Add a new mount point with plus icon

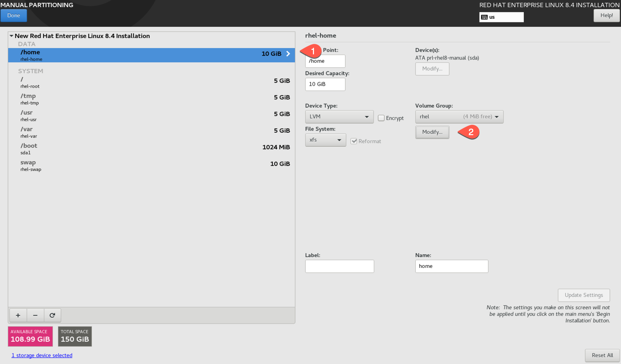18,315
